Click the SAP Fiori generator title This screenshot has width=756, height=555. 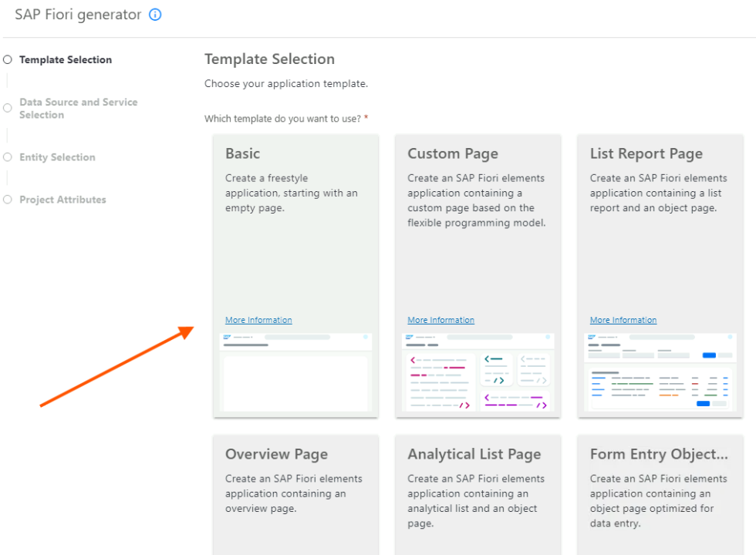click(x=78, y=15)
